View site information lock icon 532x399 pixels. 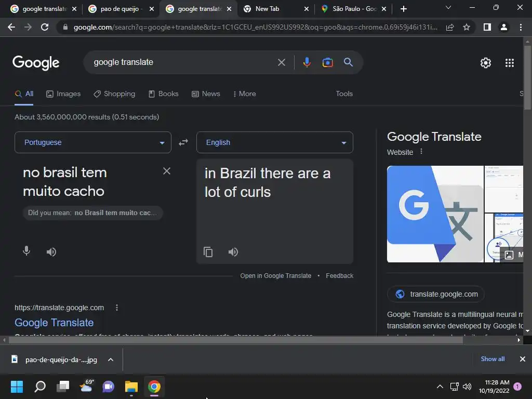[x=65, y=27]
